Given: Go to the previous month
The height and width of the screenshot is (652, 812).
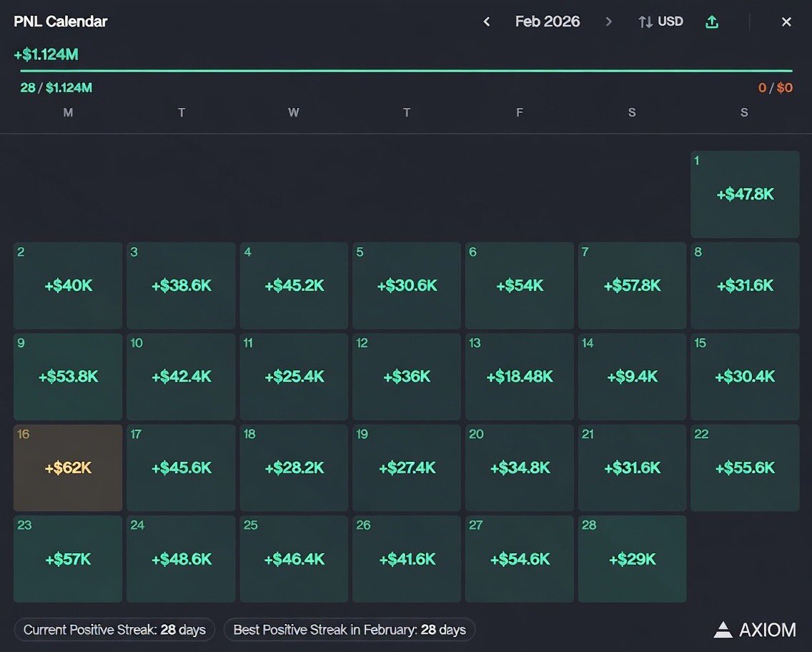Looking at the screenshot, I should pos(486,21).
